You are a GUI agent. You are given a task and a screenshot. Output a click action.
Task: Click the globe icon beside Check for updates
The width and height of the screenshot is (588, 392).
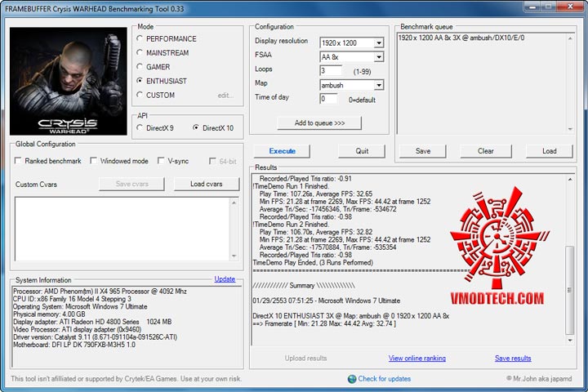pos(352,379)
